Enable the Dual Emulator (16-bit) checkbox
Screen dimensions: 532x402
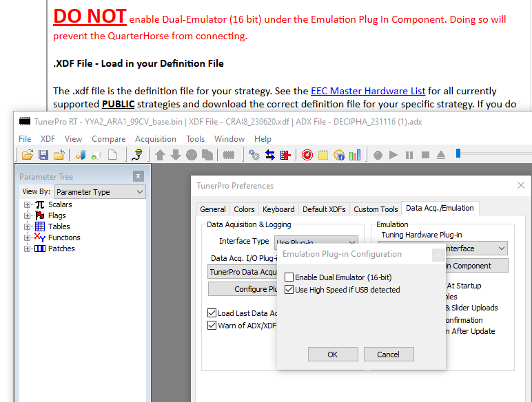click(x=289, y=277)
